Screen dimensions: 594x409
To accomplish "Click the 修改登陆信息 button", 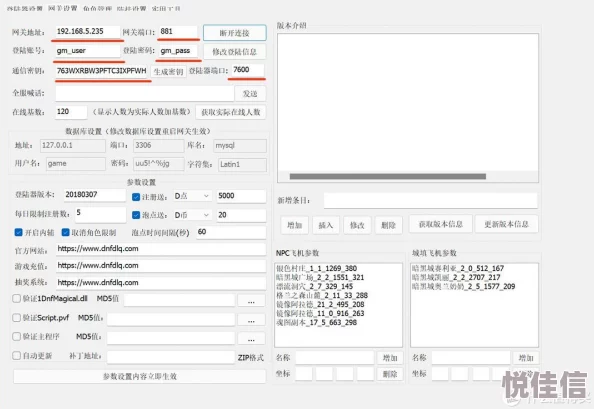I will pos(234,52).
